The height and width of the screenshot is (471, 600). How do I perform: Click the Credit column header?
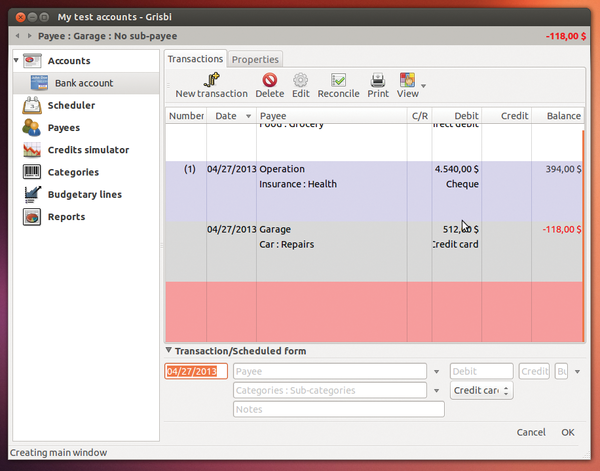click(x=507, y=116)
